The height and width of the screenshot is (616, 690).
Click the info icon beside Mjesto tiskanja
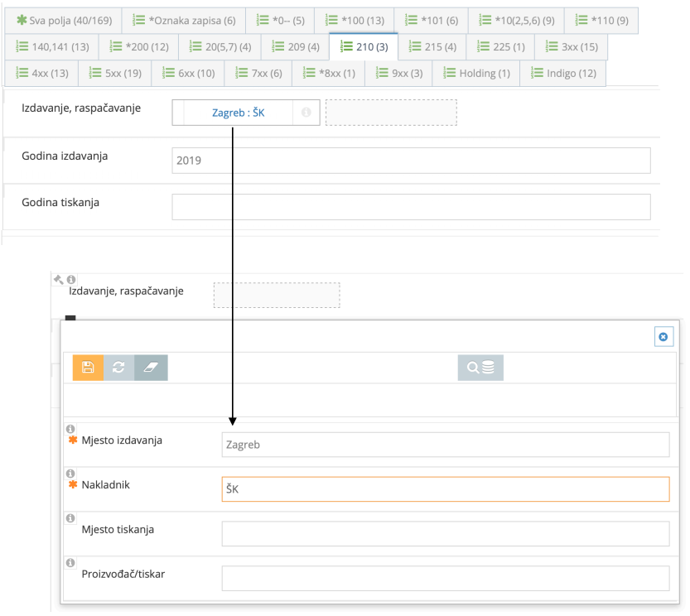(x=71, y=518)
